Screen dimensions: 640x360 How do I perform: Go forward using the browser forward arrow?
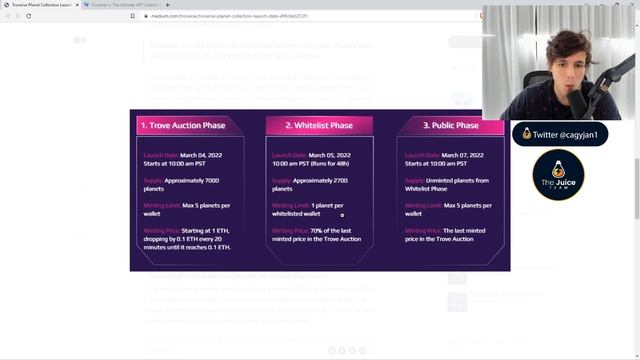(x=18, y=16)
